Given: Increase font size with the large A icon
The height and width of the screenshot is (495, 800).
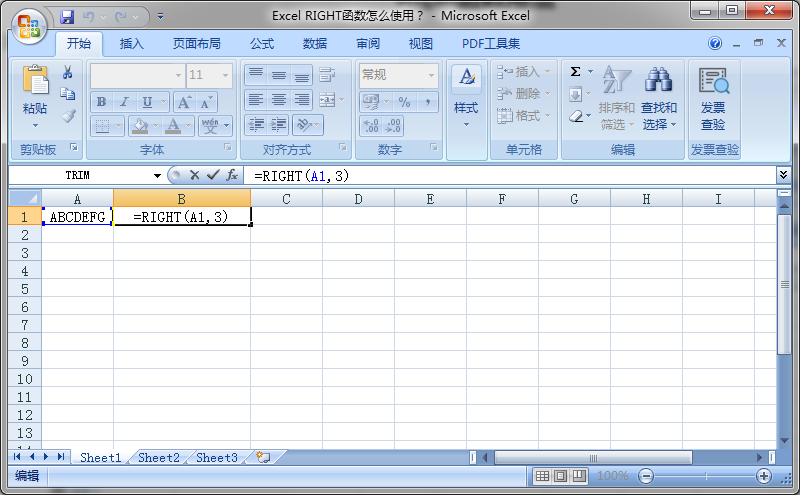Looking at the screenshot, I should coord(184,102).
